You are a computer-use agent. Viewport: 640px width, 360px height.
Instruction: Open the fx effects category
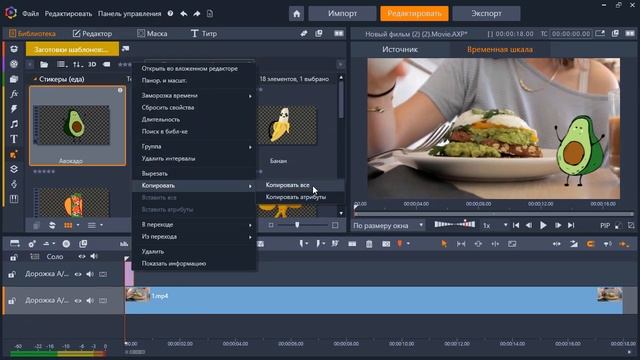[x=14, y=93]
